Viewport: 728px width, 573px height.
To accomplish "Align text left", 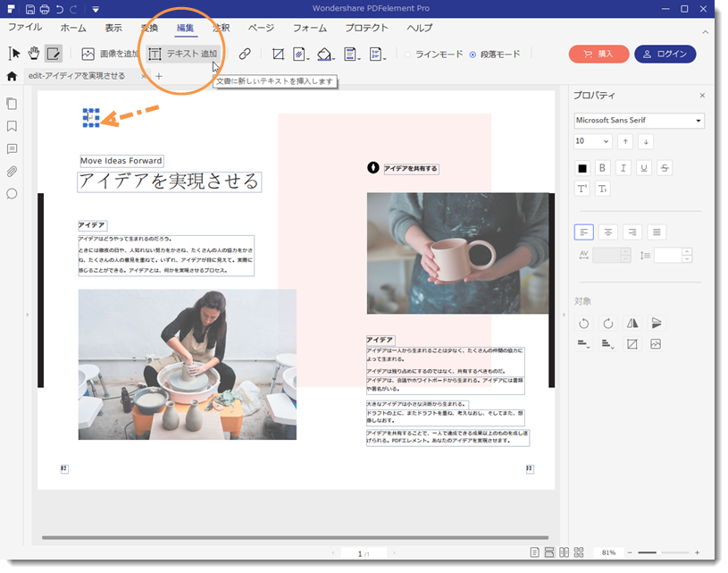I will coord(583,232).
